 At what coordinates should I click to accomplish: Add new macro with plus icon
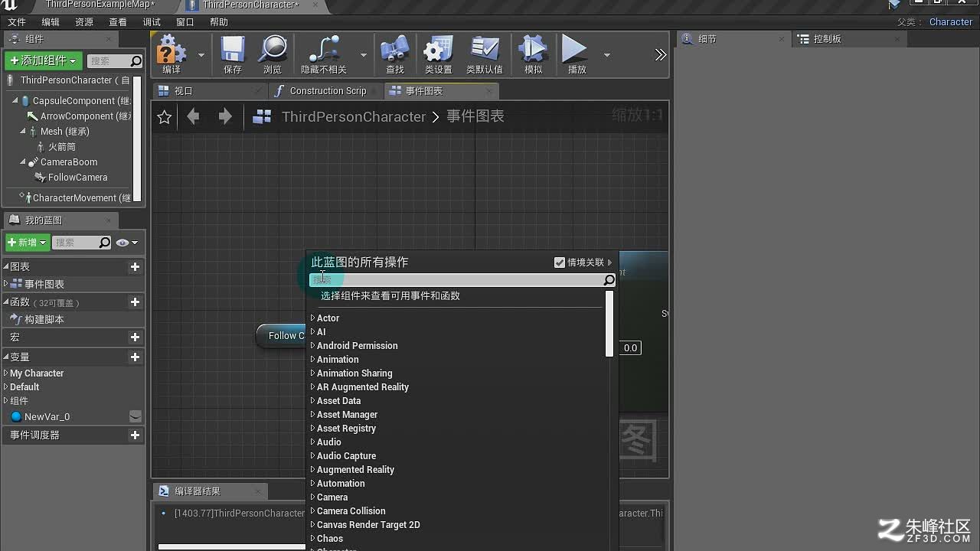135,337
